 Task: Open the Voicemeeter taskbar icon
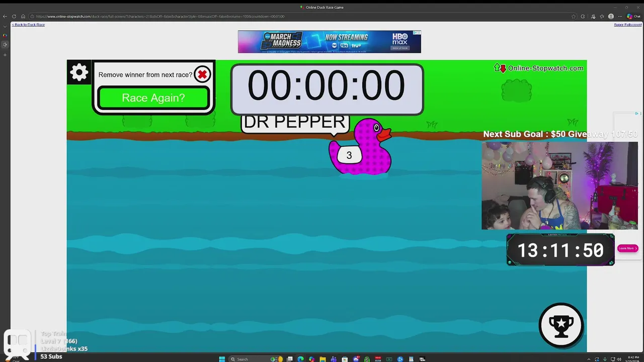(x=378, y=359)
